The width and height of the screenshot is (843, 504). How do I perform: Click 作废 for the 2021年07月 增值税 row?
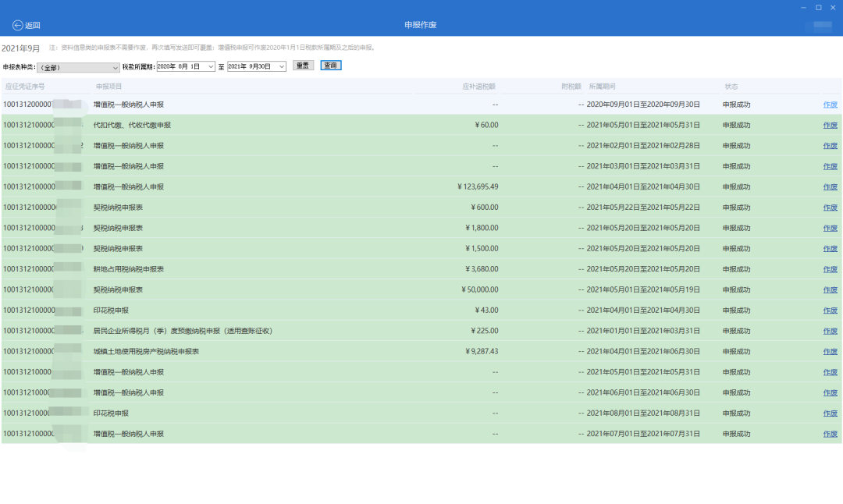[x=830, y=434]
